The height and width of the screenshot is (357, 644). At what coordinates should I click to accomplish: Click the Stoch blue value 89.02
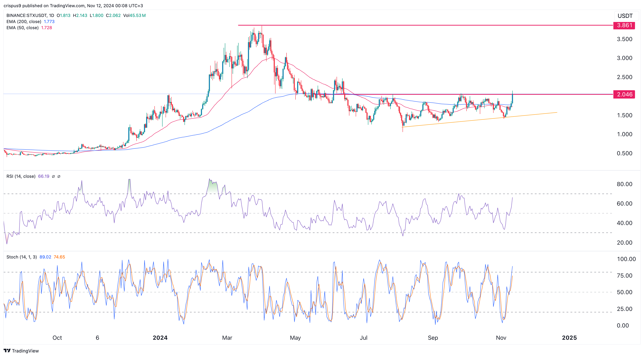pyautogui.click(x=45, y=257)
